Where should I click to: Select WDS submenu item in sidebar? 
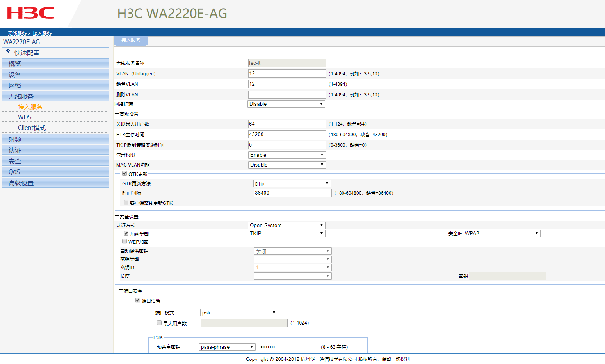pyautogui.click(x=25, y=117)
